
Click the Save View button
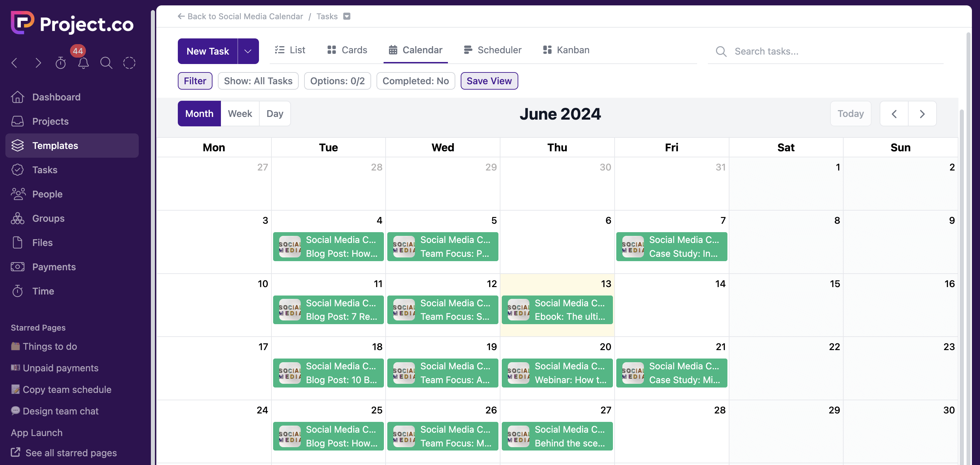pos(489,81)
